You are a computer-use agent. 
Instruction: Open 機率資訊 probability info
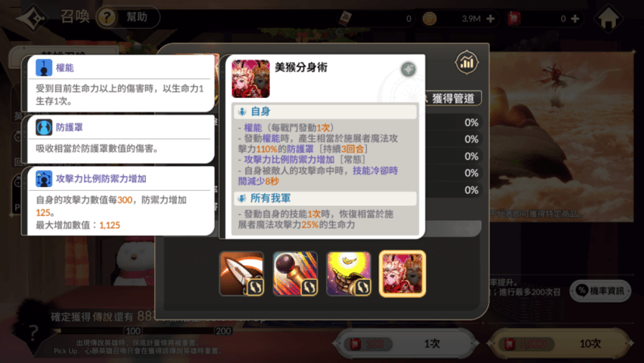[601, 291]
